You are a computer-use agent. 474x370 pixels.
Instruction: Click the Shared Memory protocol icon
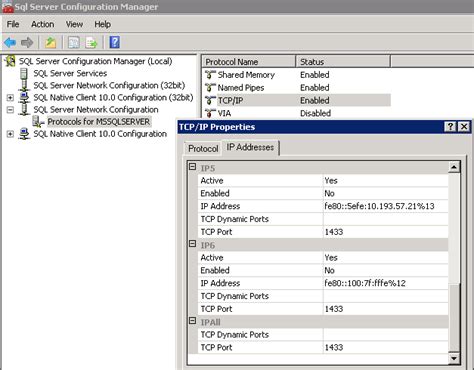[210, 75]
